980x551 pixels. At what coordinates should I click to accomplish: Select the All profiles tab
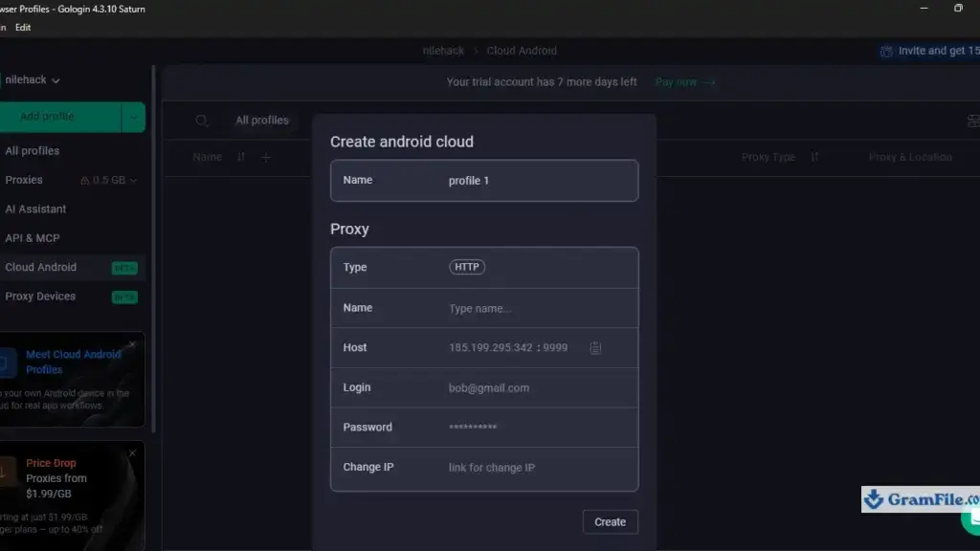click(262, 120)
